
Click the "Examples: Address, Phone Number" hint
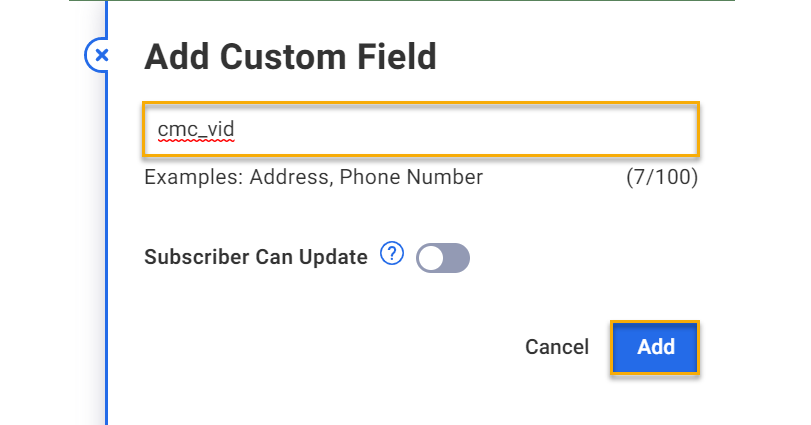pyautogui.click(x=313, y=178)
